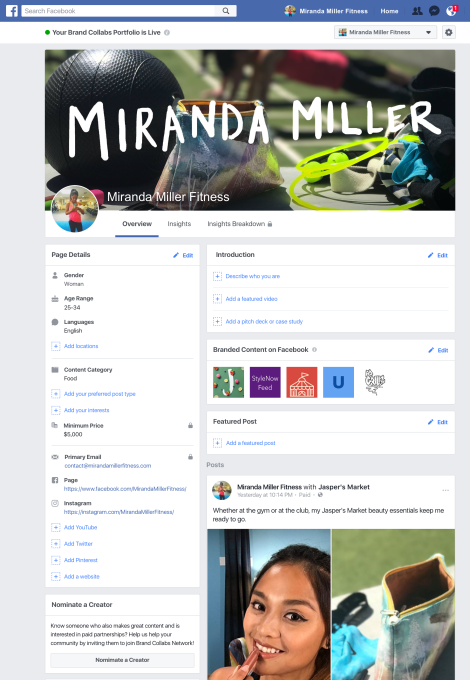470x680 pixels.
Task: Click the Facebook logo icon
Action: [x=12, y=11]
